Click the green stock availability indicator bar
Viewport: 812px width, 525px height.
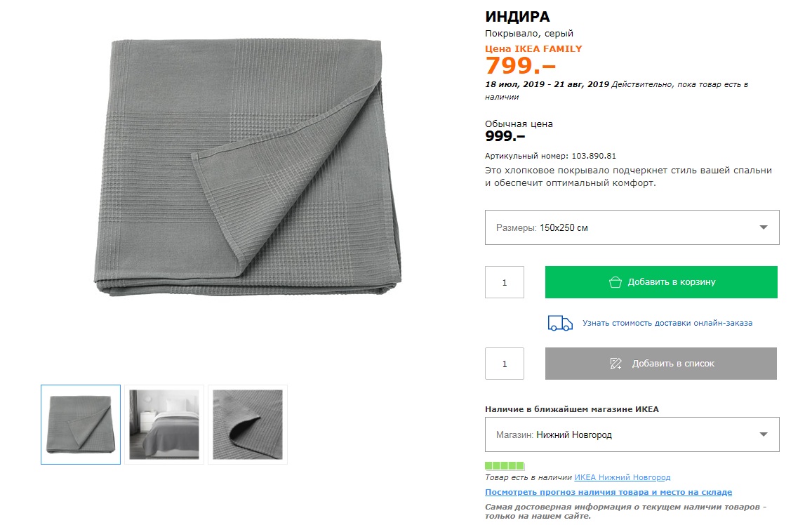pos(505,465)
